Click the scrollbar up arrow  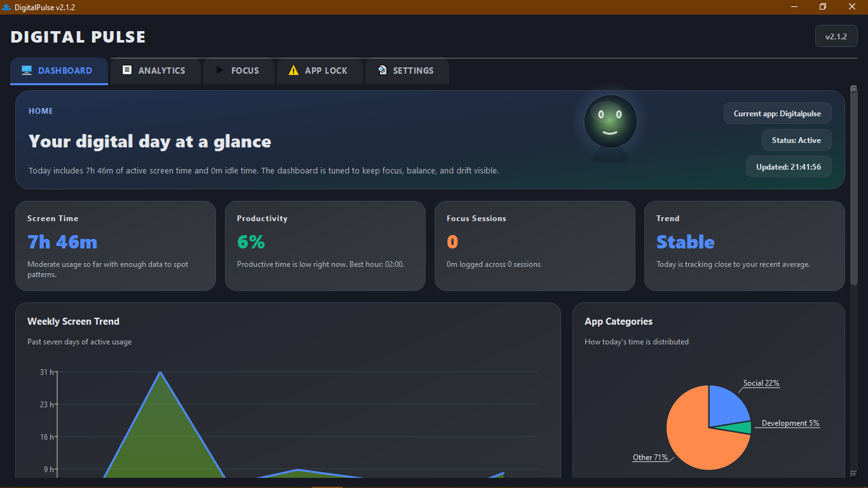(854, 88)
